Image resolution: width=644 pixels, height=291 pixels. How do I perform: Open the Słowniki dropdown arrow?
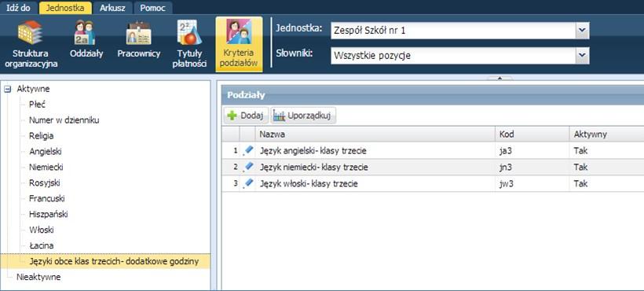click(582, 55)
